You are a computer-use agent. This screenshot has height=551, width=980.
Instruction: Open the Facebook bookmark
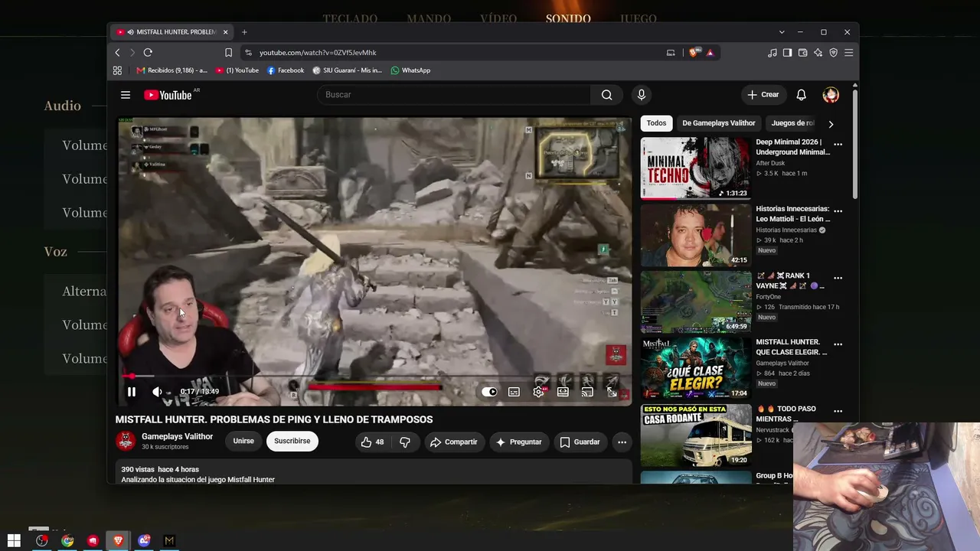286,70
